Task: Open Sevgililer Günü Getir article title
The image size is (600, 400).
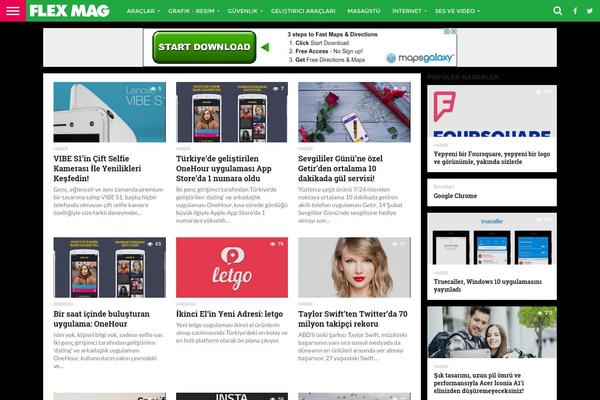Action: (340, 168)
